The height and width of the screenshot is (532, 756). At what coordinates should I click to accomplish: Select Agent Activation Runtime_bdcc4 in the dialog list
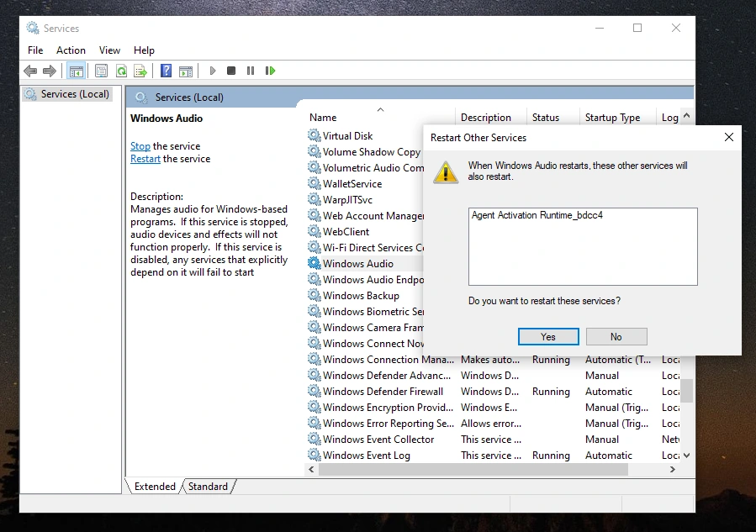pyautogui.click(x=537, y=215)
